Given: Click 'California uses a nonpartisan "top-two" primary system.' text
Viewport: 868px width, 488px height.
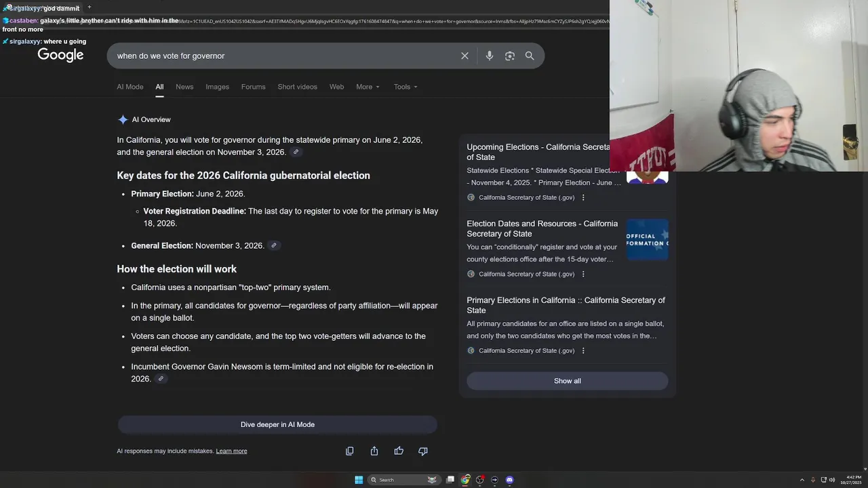Looking at the screenshot, I should pyautogui.click(x=231, y=287).
